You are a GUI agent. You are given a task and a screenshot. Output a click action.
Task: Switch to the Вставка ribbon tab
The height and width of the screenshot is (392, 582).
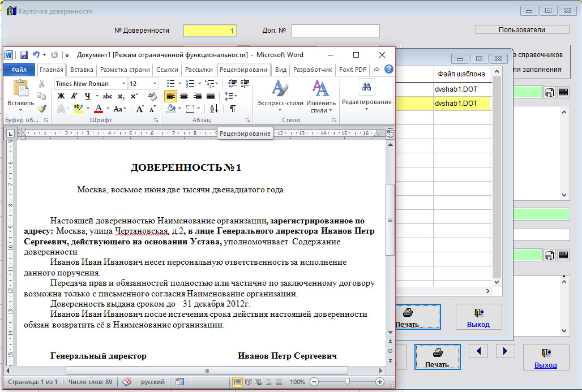82,70
